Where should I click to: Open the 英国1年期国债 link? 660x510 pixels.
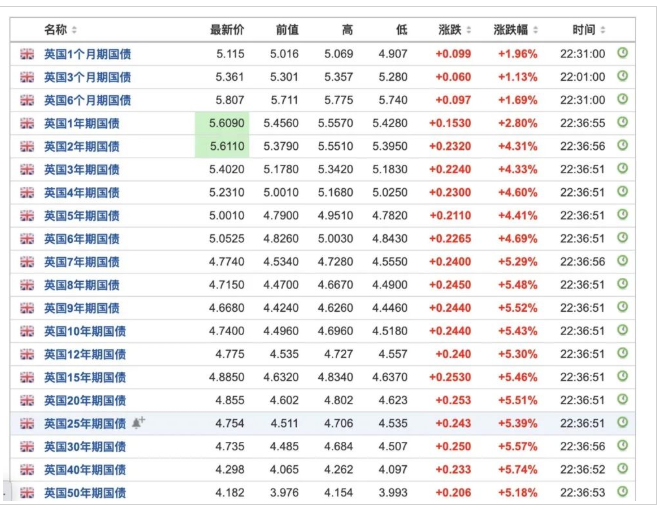(x=82, y=123)
